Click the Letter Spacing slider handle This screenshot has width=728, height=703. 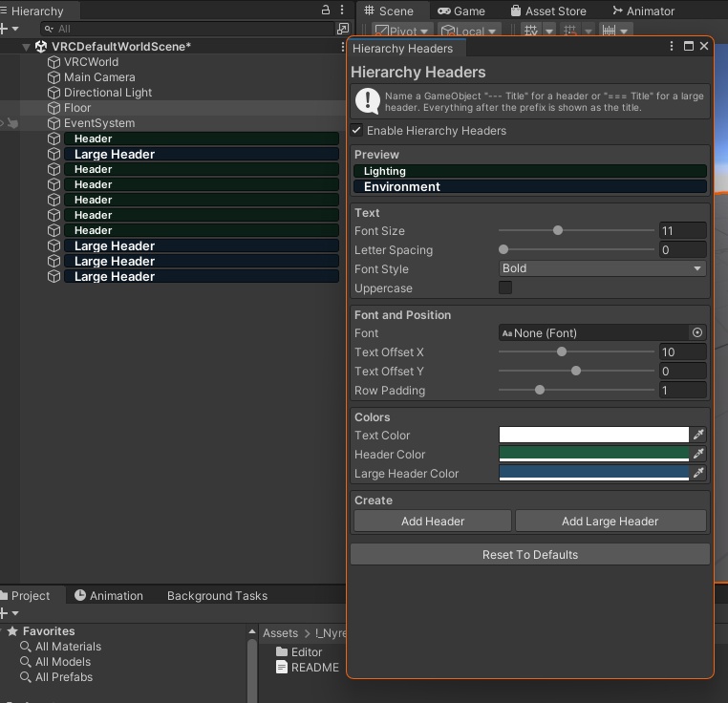(503, 249)
